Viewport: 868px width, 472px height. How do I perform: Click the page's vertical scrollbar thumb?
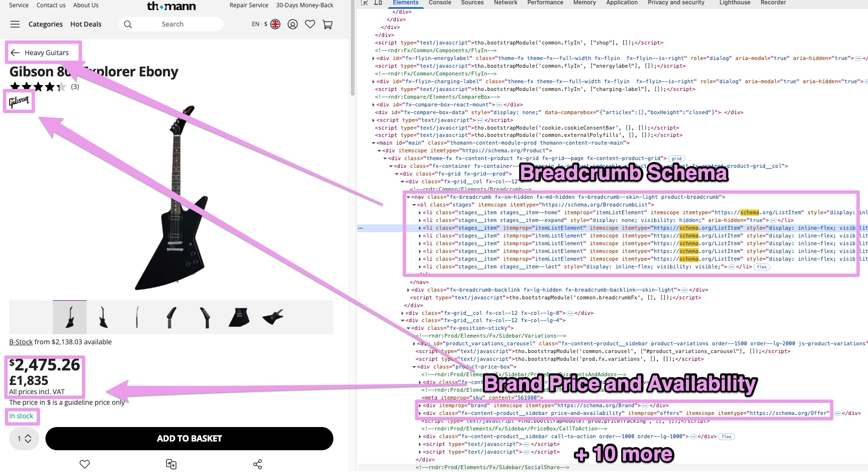pos(353,48)
